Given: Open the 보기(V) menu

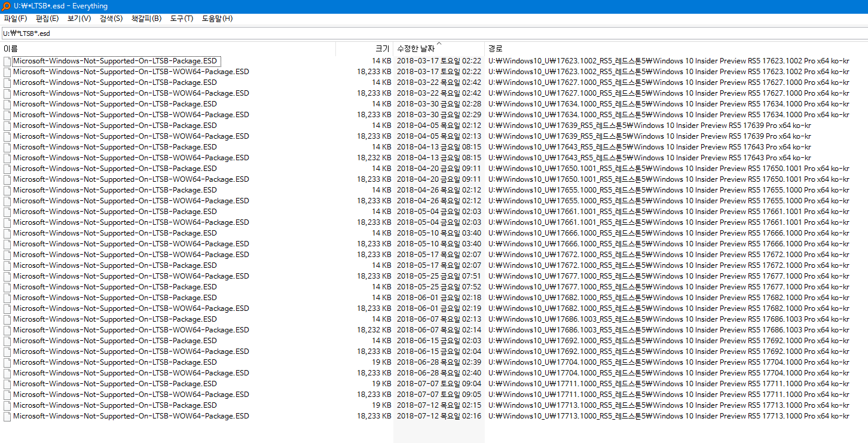Looking at the screenshot, I should pyautogui.click(x=79, y=19).
